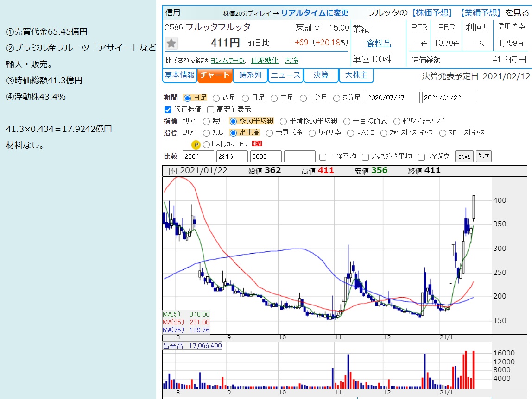The width and height of the screenshot is (532, 399).
Task: Click the MA(25) legend entry
Action: click(186, 322)
